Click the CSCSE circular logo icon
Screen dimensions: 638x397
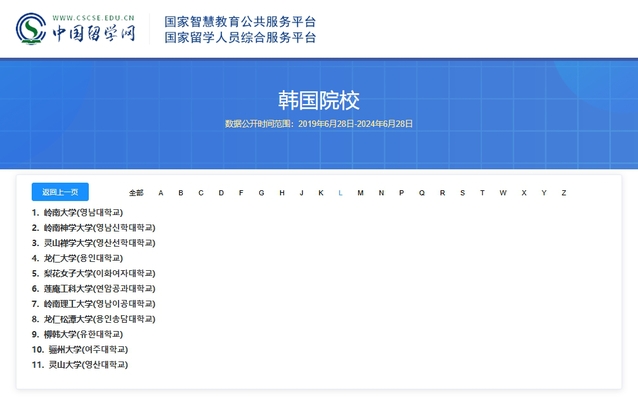pos(31,28)
